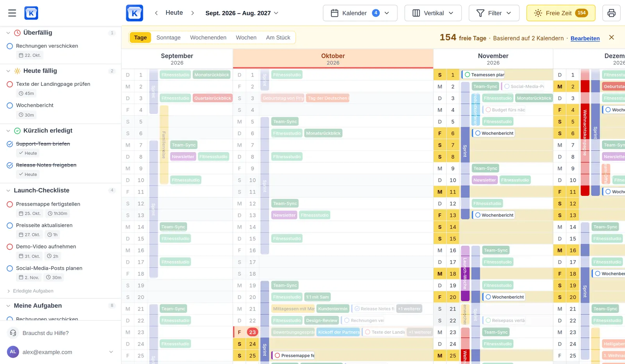625x364 pixels.
Task: Open the hamburger menu
Action: pyautogui.click(x=12, y=13)
